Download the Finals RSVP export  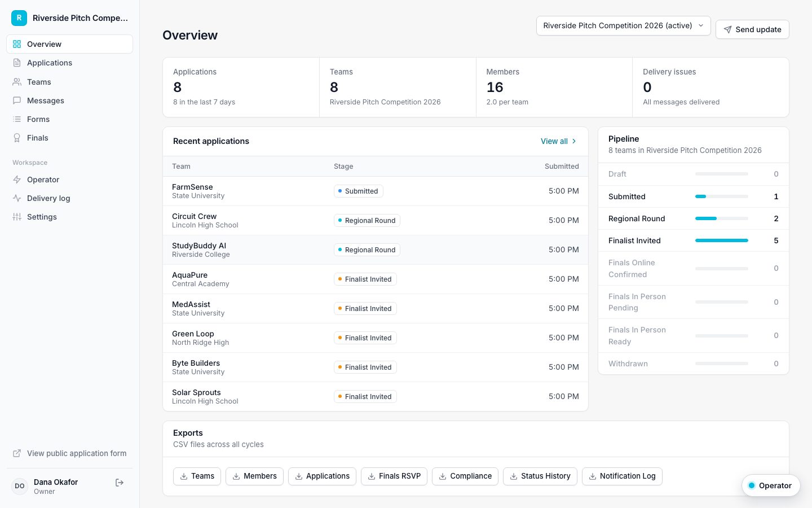pyautogui.click(x=394, y=476)
